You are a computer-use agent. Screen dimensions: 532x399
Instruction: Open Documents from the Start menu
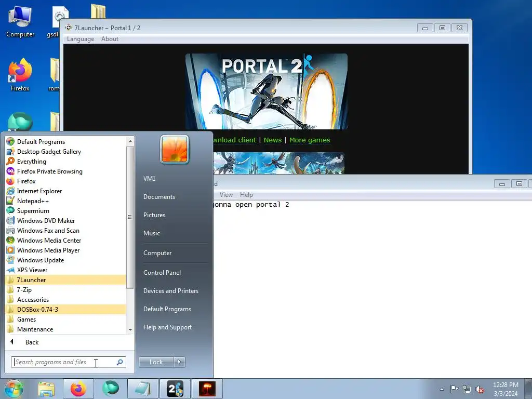coord(159,197)
